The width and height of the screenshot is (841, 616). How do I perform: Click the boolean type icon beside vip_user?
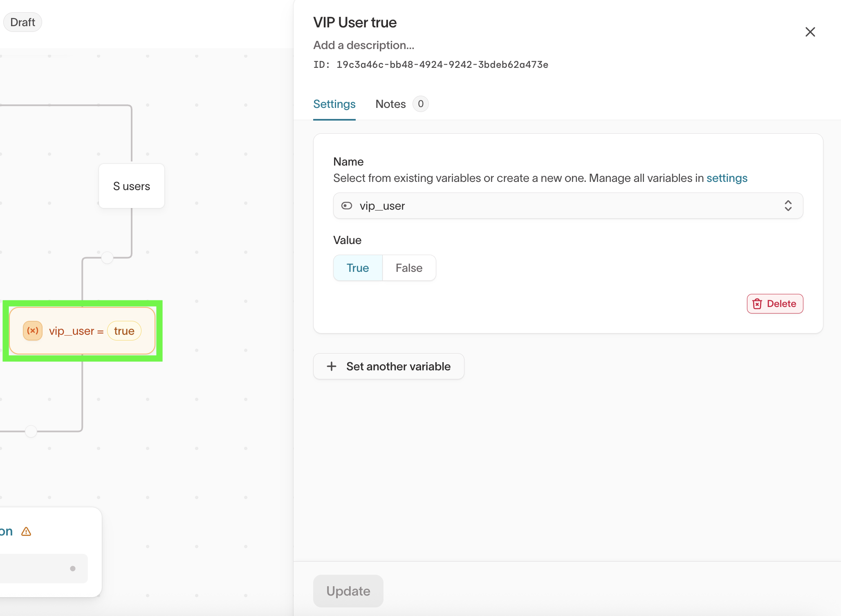tap(347, 206)
